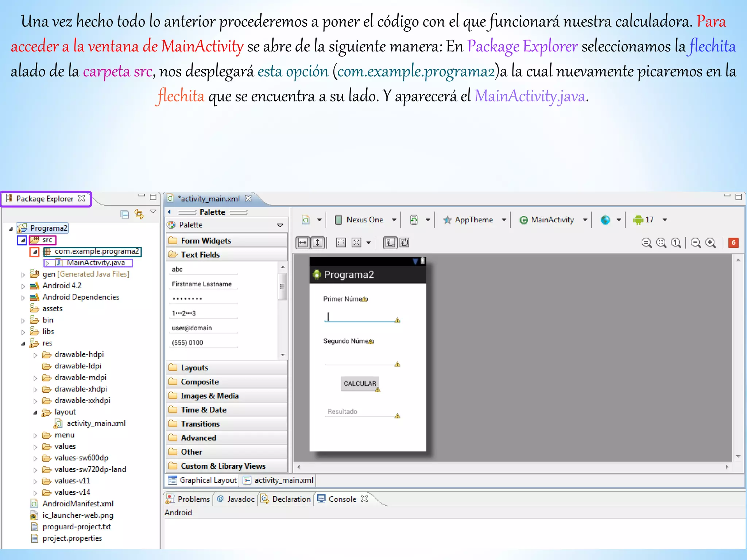This screenshot has width=747, height=560.
Task: Select AndroidManifest.xml file
Action: click(78, 504)
